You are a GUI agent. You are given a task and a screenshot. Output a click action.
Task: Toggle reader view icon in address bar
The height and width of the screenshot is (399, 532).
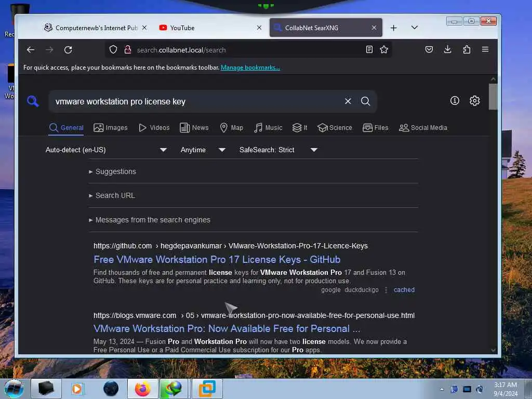pos(369,49)
